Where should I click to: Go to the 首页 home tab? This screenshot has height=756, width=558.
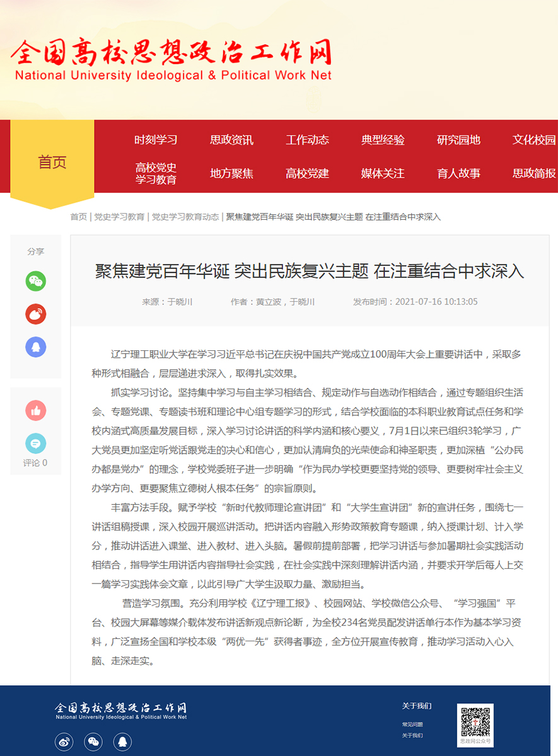[x=52, y=163]
